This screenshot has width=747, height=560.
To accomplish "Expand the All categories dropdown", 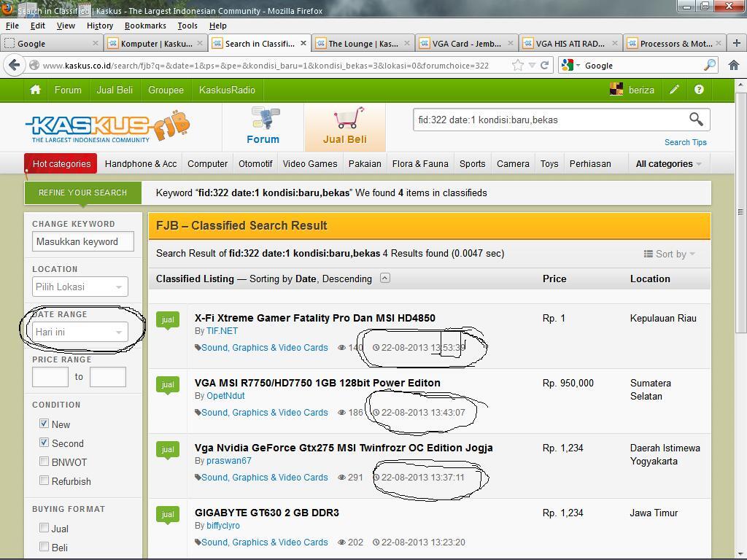I will tap(668, 164).
